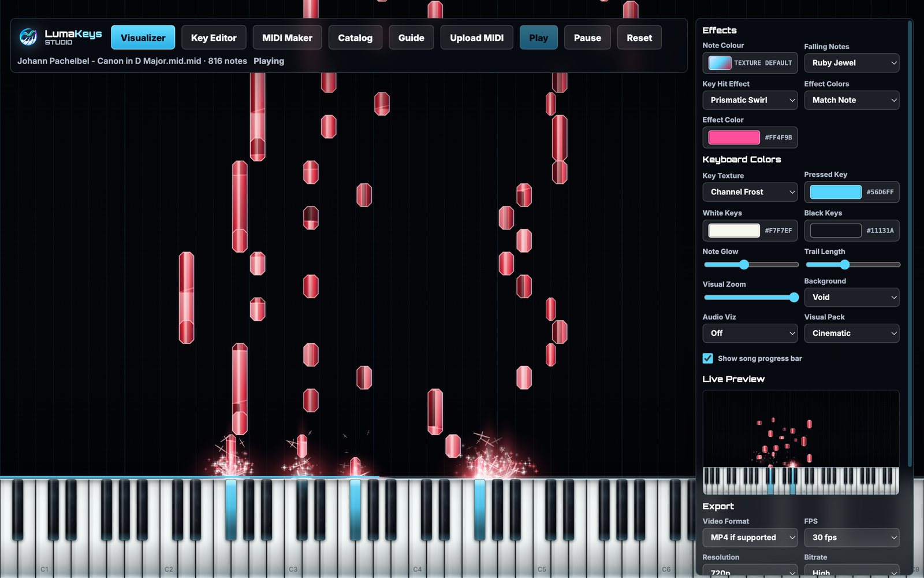Open the Key Texture dropdown (Channel Frost)
This screenshot has height=578, width=924.
point(750,192)
